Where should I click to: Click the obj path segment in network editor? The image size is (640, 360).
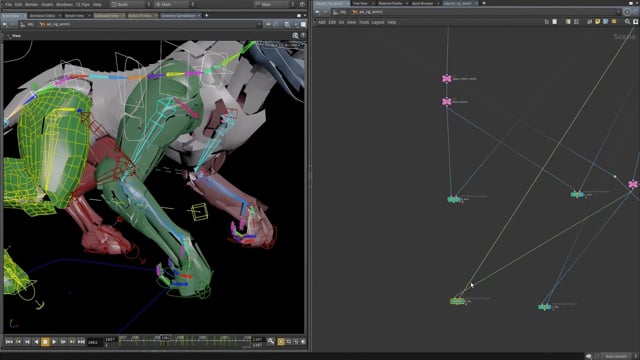click(339, 12)
